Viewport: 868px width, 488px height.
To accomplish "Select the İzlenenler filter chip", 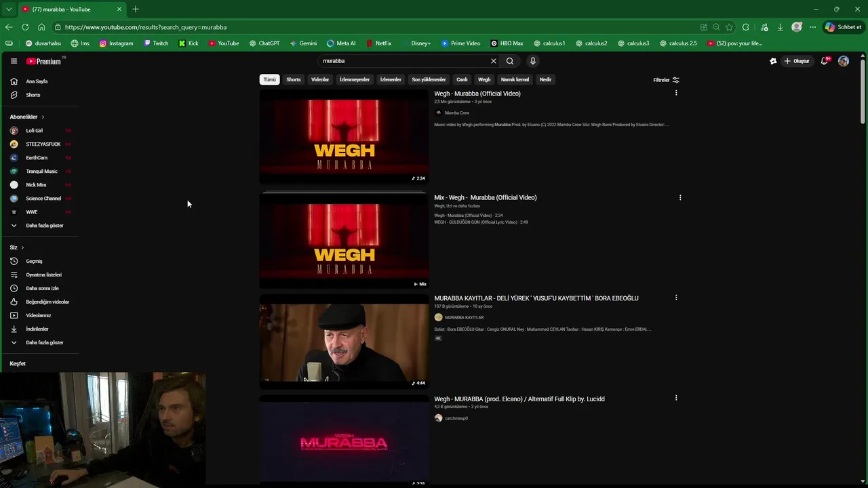I will click(x=391, y=79).
